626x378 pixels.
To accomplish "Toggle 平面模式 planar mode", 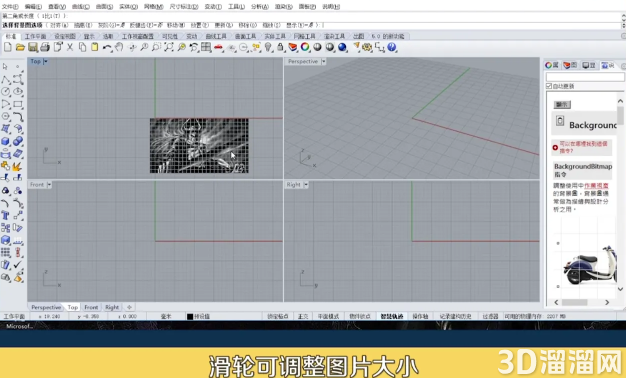I will tap(328, 316).
